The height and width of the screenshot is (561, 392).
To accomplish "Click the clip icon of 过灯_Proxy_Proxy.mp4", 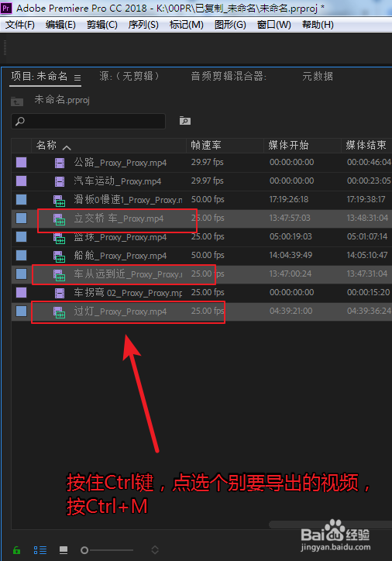I will coord(59,312).
